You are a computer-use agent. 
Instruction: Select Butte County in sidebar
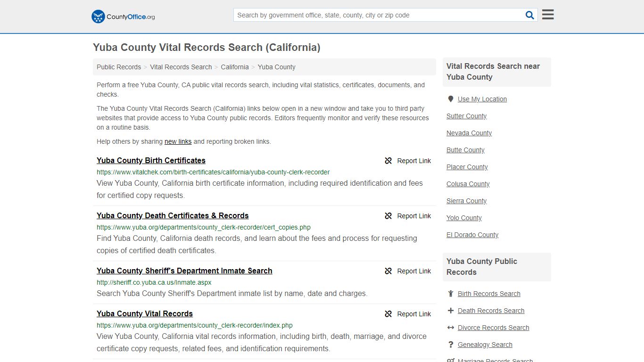click(465, 150)
